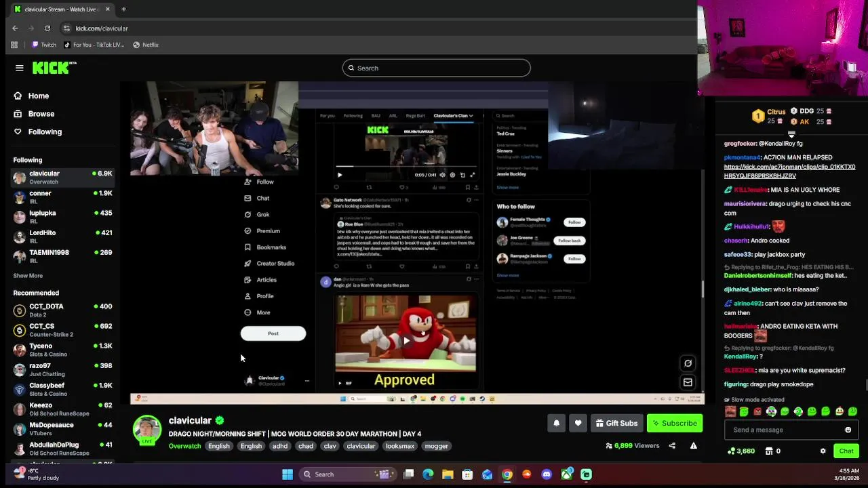The width and height of the screenshot is (868, 488).
Task: Click the envelope icon on player
Action: click(688, 382)
